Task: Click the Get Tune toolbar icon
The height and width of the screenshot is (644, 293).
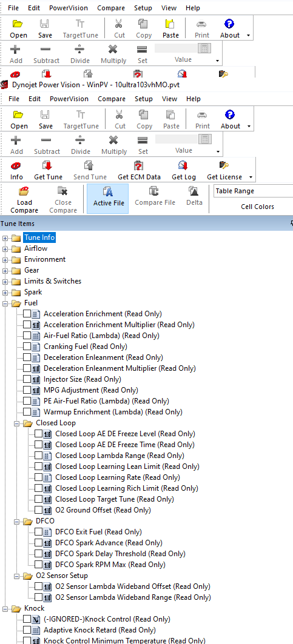Action: [47, 165]
